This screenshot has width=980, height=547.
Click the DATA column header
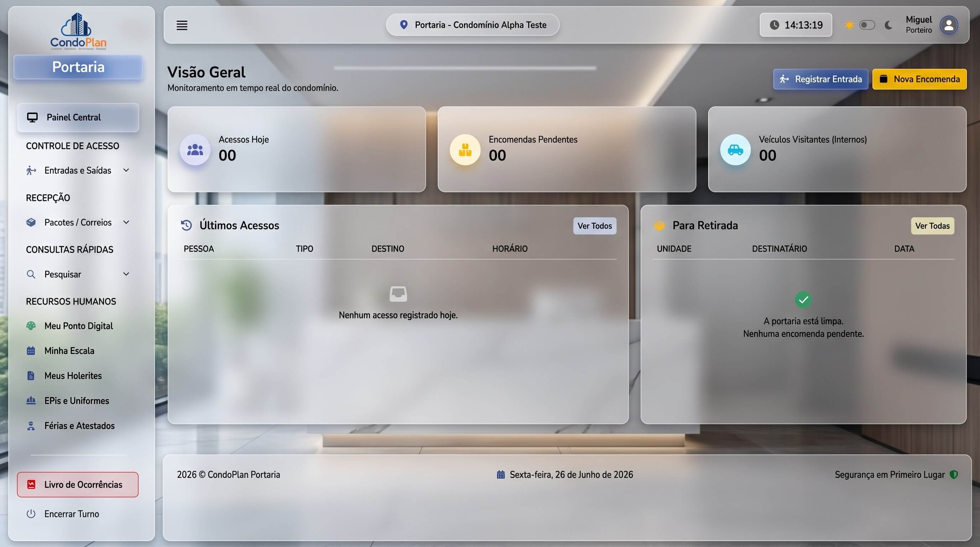click(904, 249)
